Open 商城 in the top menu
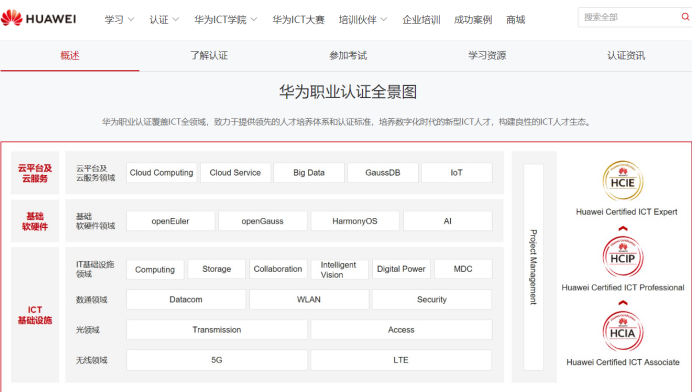This screenshot has height=392, width=692. point(515,19)
